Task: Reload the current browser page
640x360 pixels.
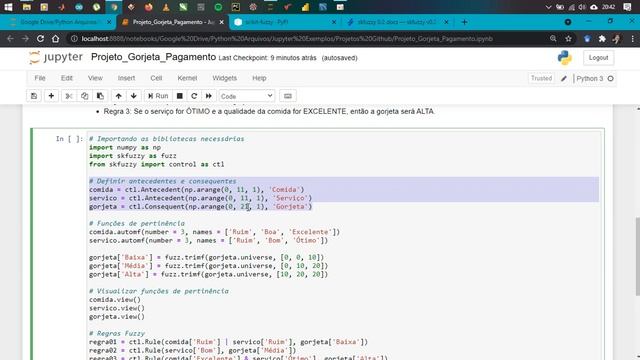Action: tap(40, 39)
